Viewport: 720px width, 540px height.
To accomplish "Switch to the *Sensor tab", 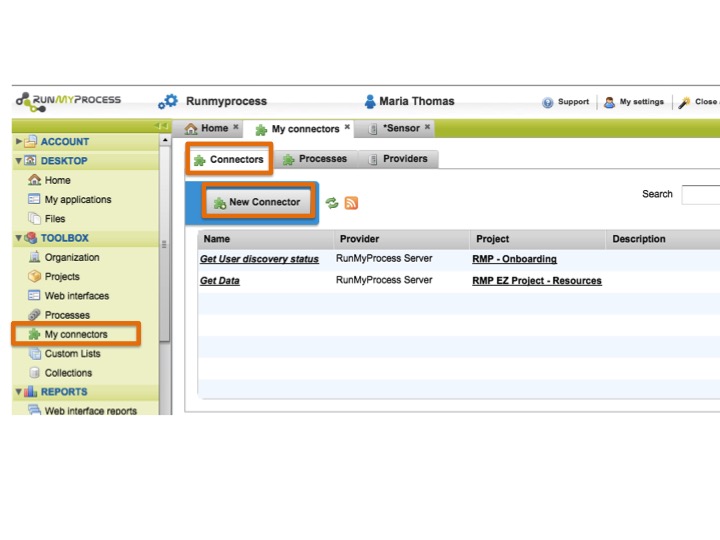I will [394, 128].
